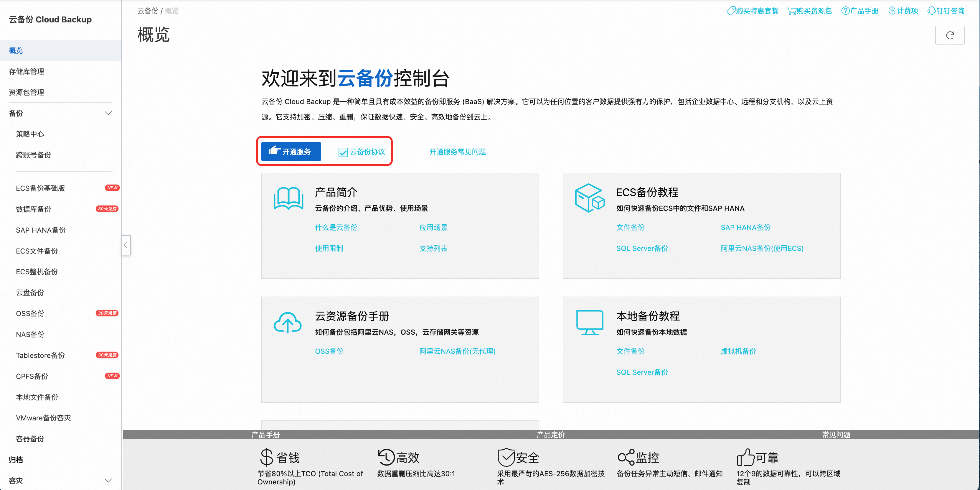Click 产品定价 in the bottom gray bar
Image resolution: width=980 pixels, height=490 pixels.
550,434
